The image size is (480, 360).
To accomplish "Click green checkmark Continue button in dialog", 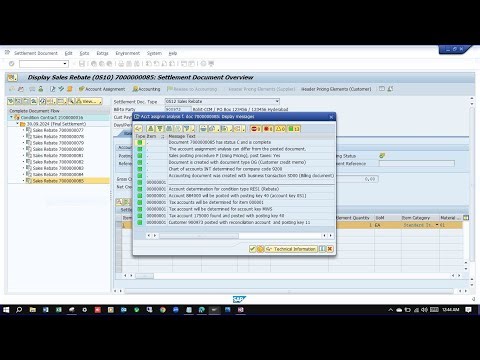I will tap(252, 249).
